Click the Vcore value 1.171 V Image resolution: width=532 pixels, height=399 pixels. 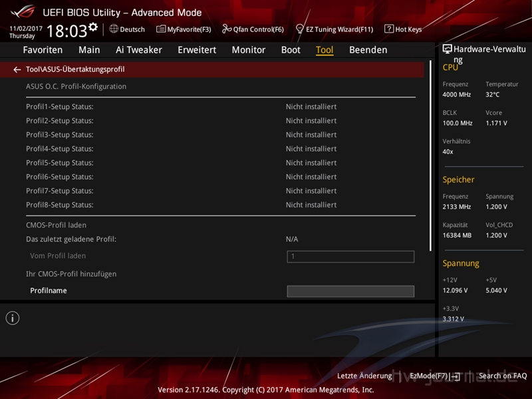click(x=496, y=123)
